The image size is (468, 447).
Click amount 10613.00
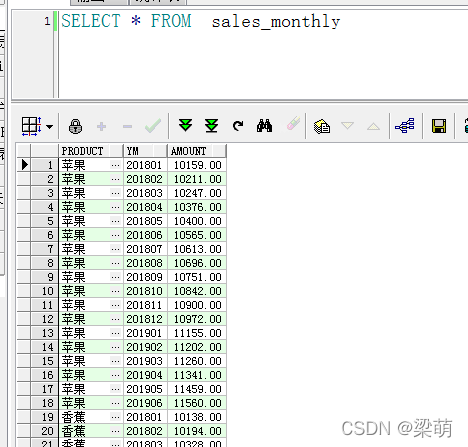[x=197, y=249]
